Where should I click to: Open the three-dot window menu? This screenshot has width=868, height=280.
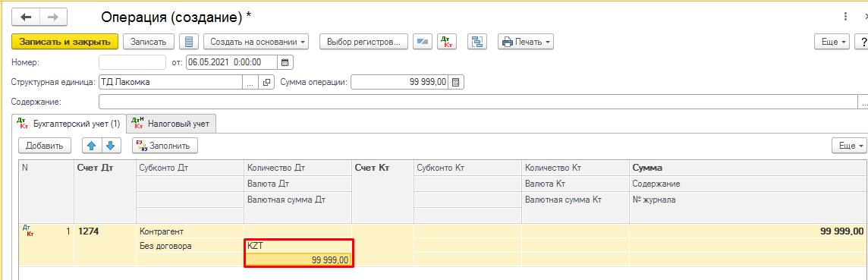point(844,17)
